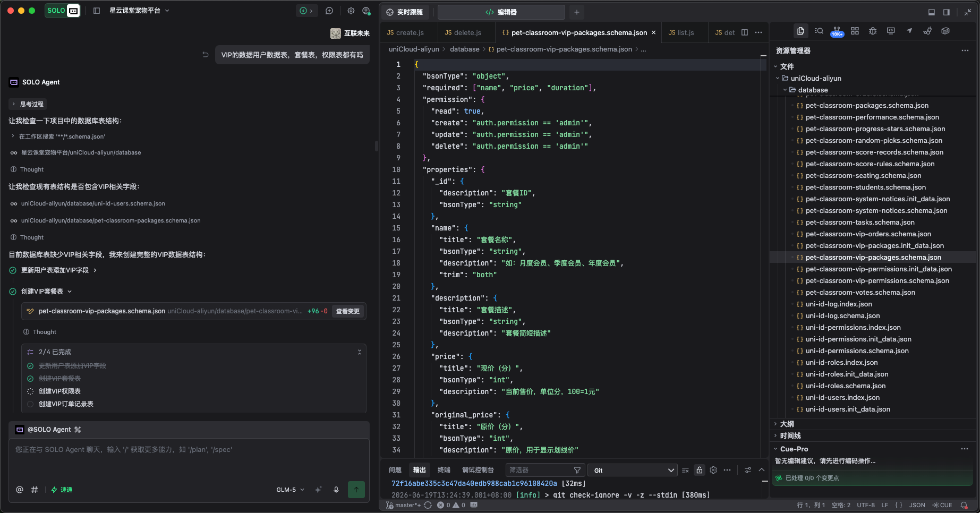Send the message with the green arrow button
This screenshot has height=513, width=980.
click(356, 489)
